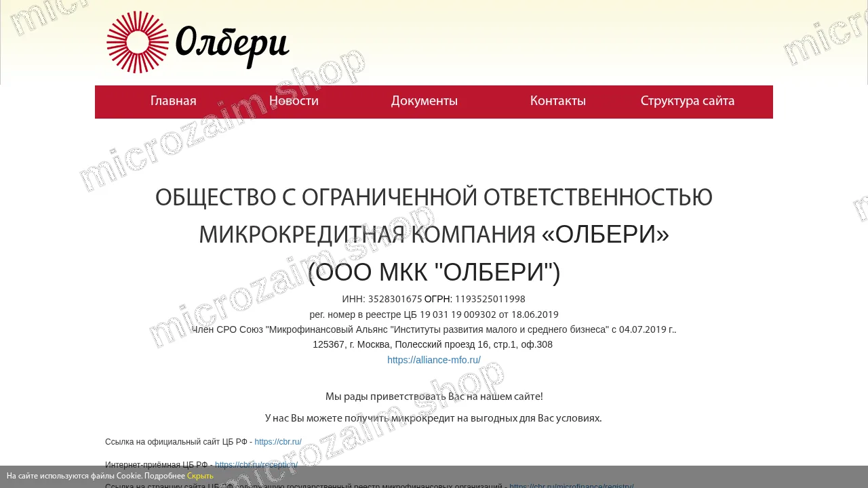
Task: Click the text У нас Вы можете получить микрокредит
Action: pyautogui.click(x=434, y=418)
